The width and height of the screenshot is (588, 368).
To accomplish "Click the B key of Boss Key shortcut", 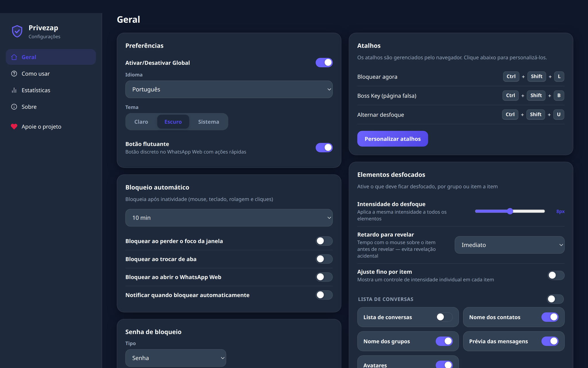I will [x=559, y=95].
